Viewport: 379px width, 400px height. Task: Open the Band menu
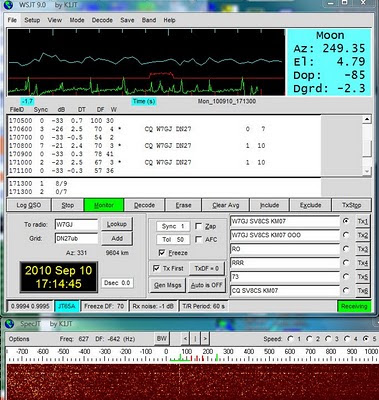click(149, 20)
